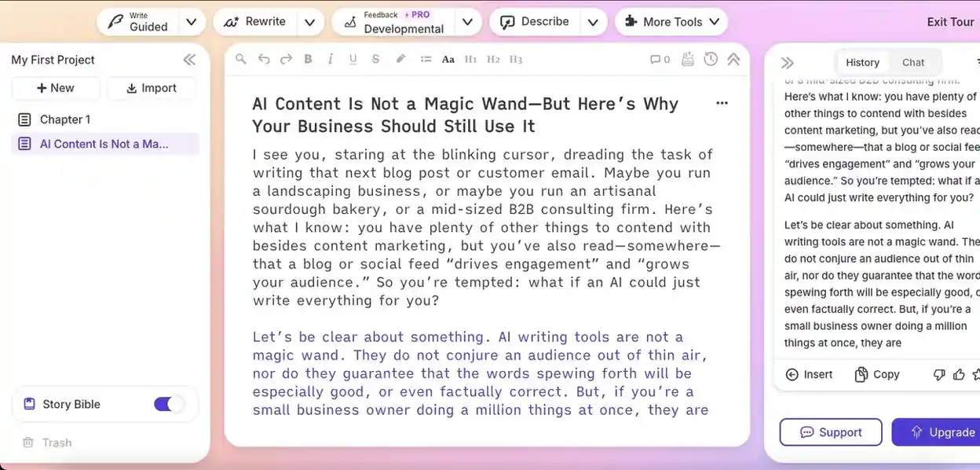Open the Feedback Developmental dropdown arrow
The height and width of the screenshot is (470, 980).
[x=467, y=22]
